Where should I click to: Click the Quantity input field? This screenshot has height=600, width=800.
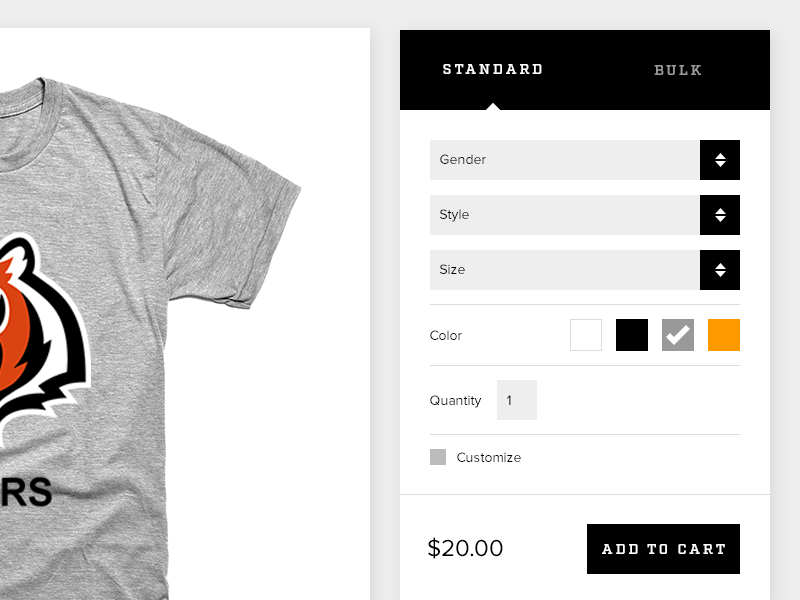tap(516, 400)
